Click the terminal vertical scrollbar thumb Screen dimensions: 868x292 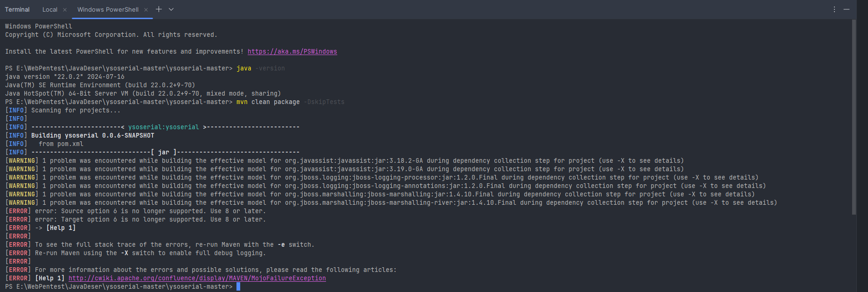tap(854, 117)
